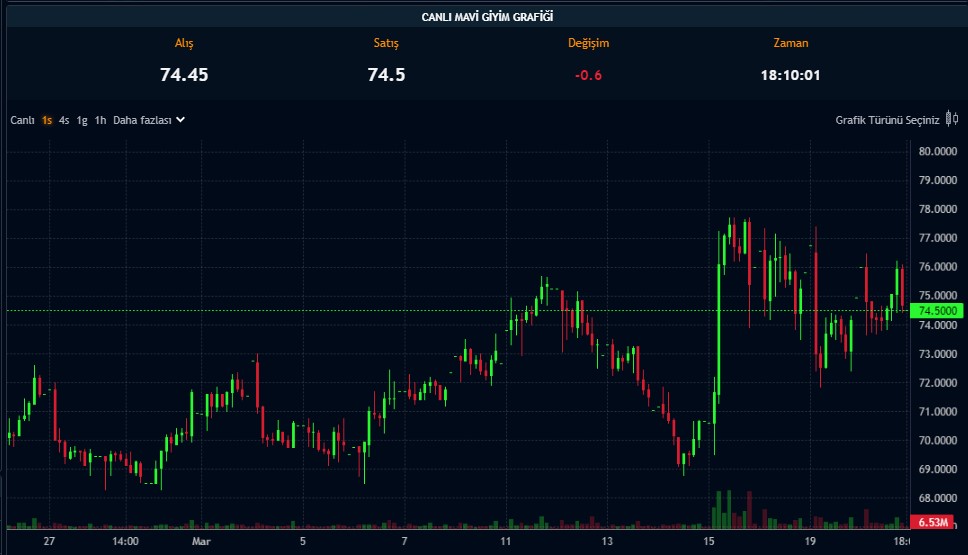This screenshot has height=555, width=968.
Task: Switch to the 4s timeframe
Action: tap(64, 120)
